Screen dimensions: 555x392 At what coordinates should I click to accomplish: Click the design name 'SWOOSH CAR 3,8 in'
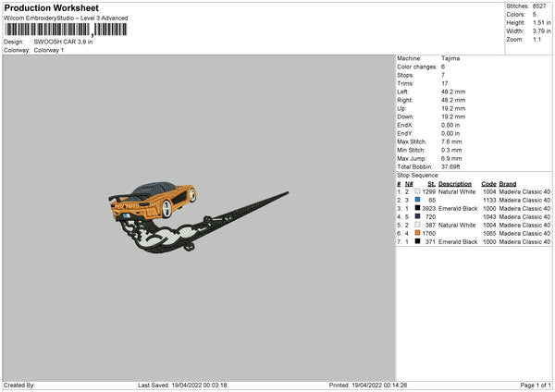pyautogui.click(x=63, y=42)
